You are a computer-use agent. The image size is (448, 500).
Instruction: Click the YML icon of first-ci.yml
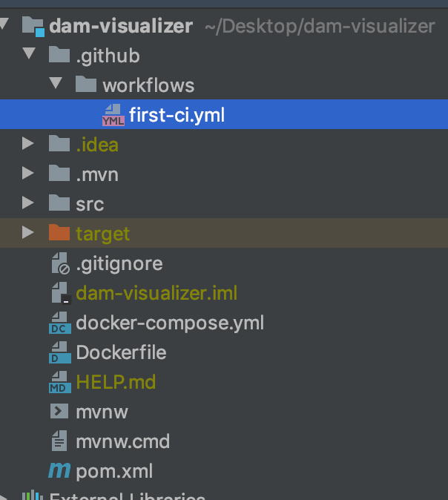click(x=113, y=115)
